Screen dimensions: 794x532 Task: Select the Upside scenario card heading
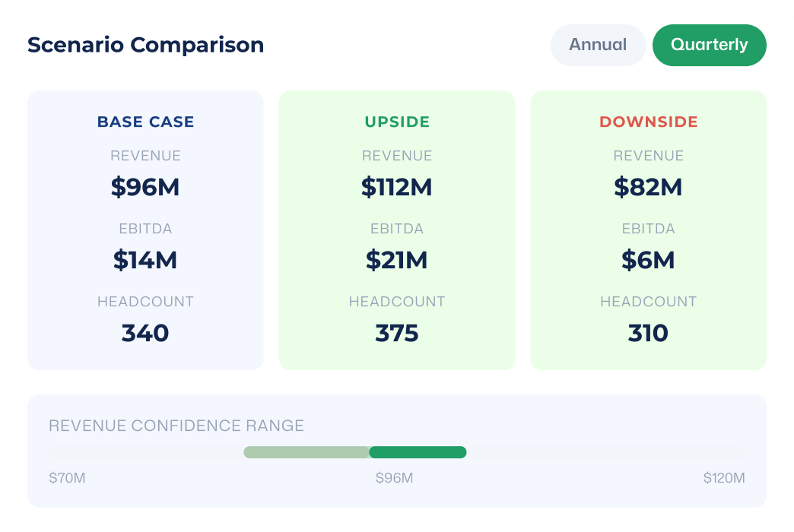[397, 122]
